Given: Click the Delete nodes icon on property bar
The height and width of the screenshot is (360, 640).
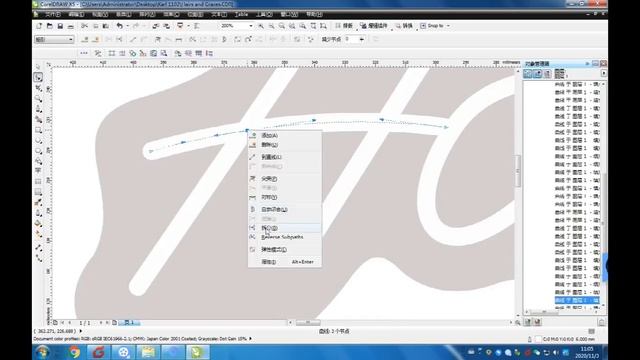Looking at the screenshot, I should [96, 40].
